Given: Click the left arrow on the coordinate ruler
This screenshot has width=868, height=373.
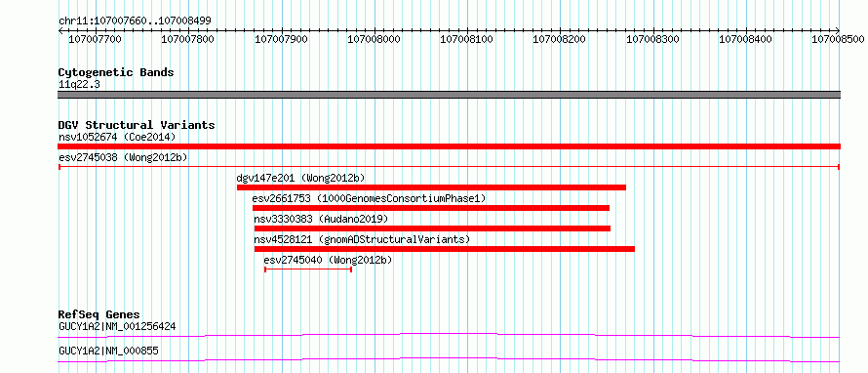Looking at the screenshot, I should point(61,31).
